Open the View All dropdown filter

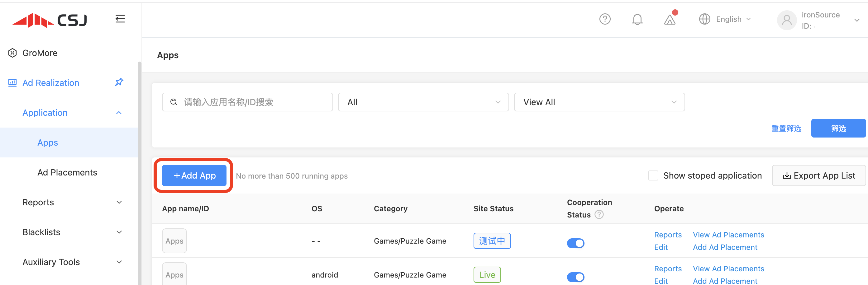pyautogui.click(x=599, y=102)
